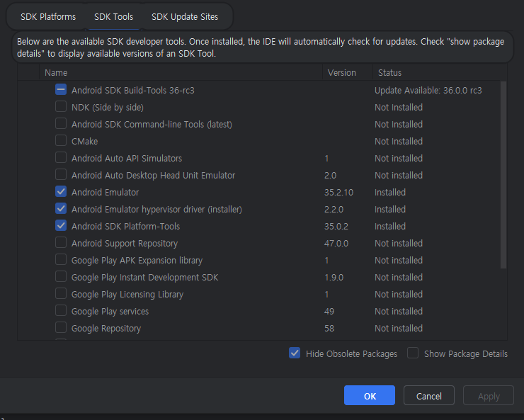Screen dimensions: 524x420
Task: Click the Hide Obsolete Packages label
Action: (351, 354)
